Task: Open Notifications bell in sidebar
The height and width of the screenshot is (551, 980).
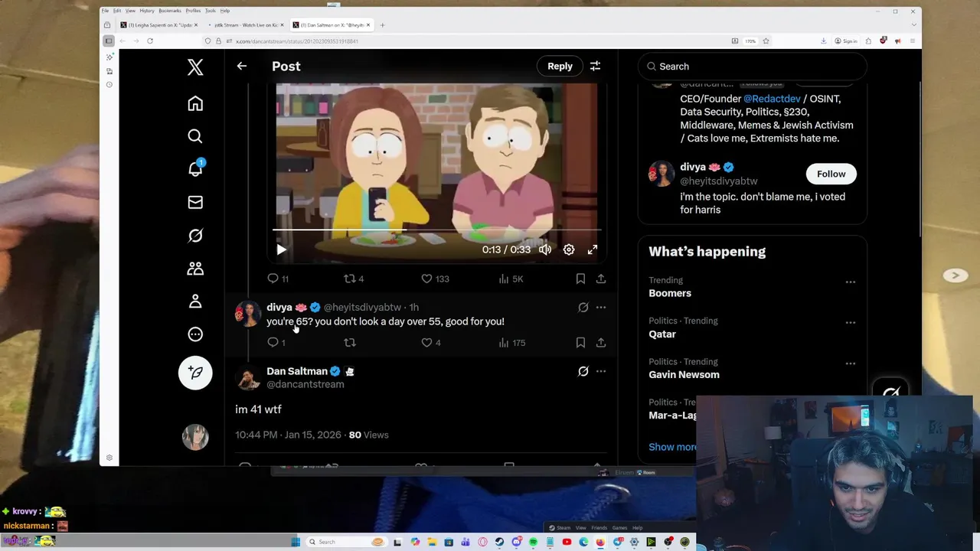Action: pos(195,169)
